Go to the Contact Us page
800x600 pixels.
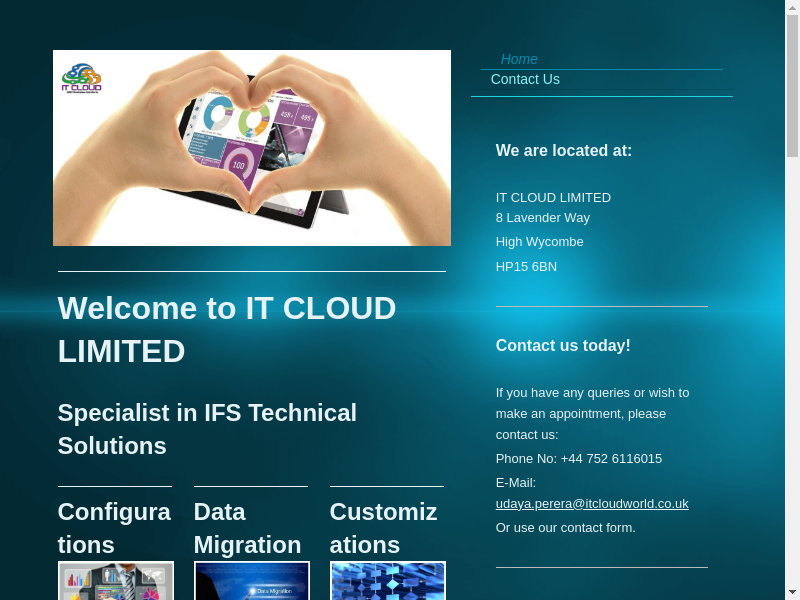pos(525,80)
